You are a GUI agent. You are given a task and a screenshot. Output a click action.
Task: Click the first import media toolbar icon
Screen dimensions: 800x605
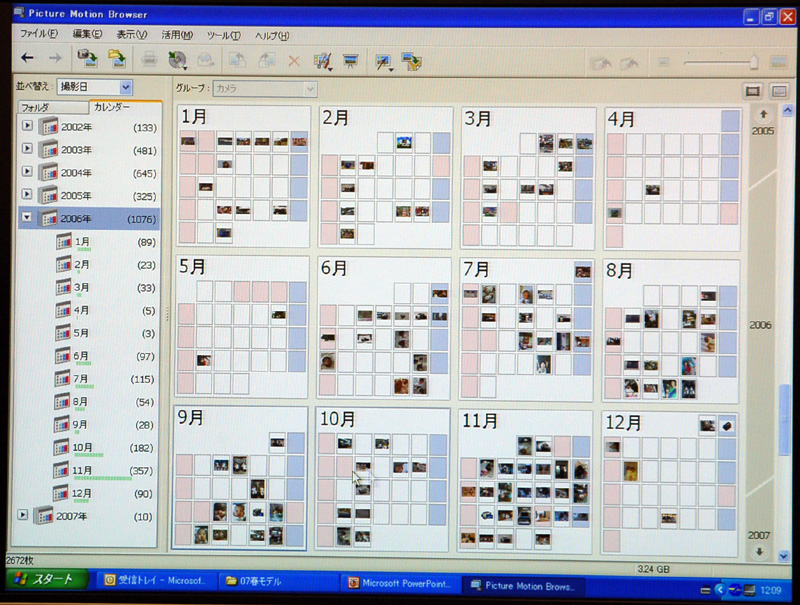pyautogui.click(x=87, y=59)
